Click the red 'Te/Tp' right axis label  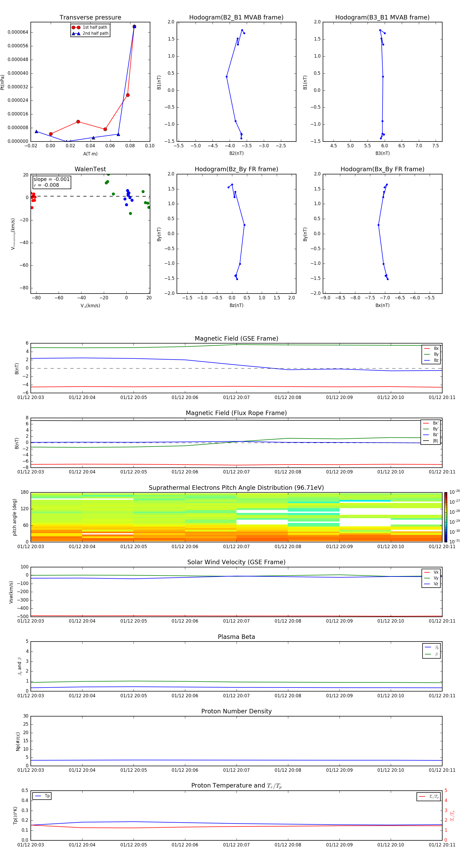click(x=453, y=816)
